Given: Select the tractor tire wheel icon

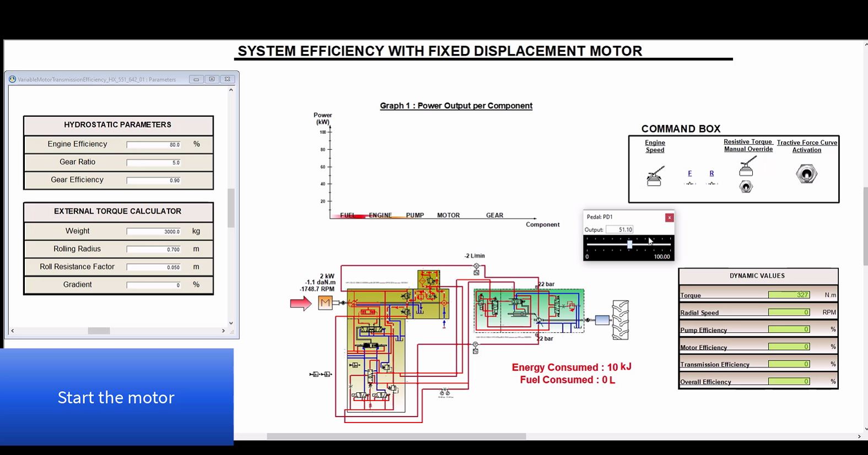Looking at the screenshot, I should tap(620, 320).
